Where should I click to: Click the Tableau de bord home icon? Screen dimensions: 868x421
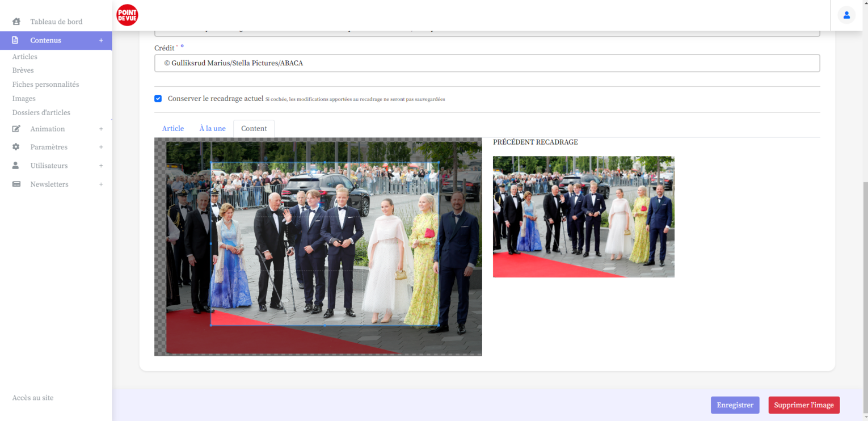16,22
